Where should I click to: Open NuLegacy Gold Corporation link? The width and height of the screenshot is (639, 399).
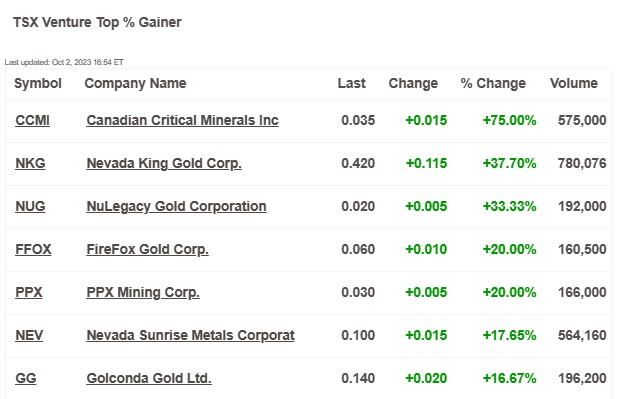pyautogui.click(x=176, y=206)
